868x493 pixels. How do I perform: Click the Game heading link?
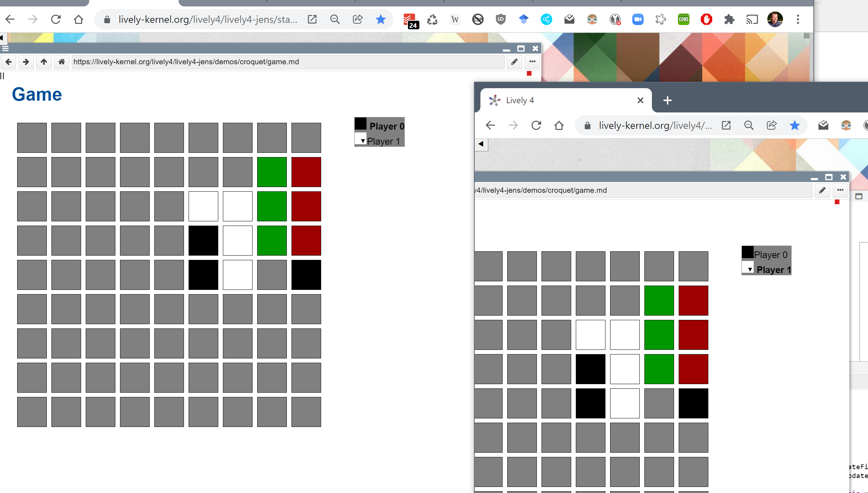[37, 95]
